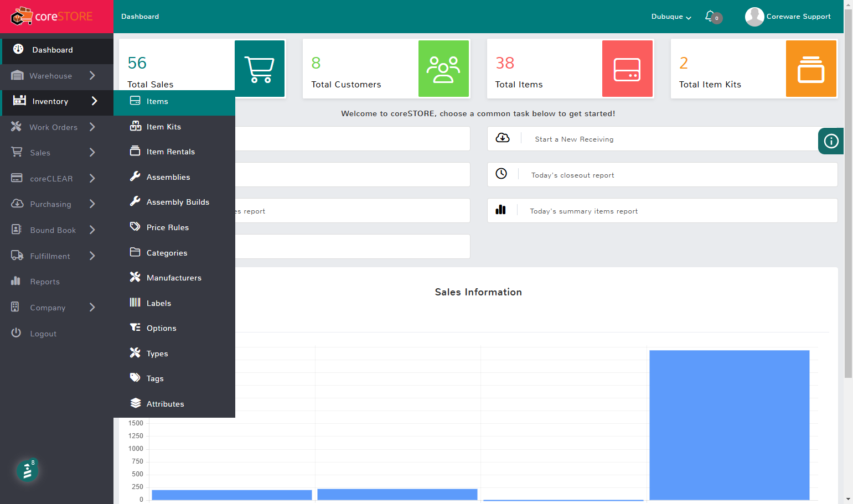Expand the coreCLEAR menu chevron
The image size is (853, 504).
pyautogui.click(x=92, y=178)
